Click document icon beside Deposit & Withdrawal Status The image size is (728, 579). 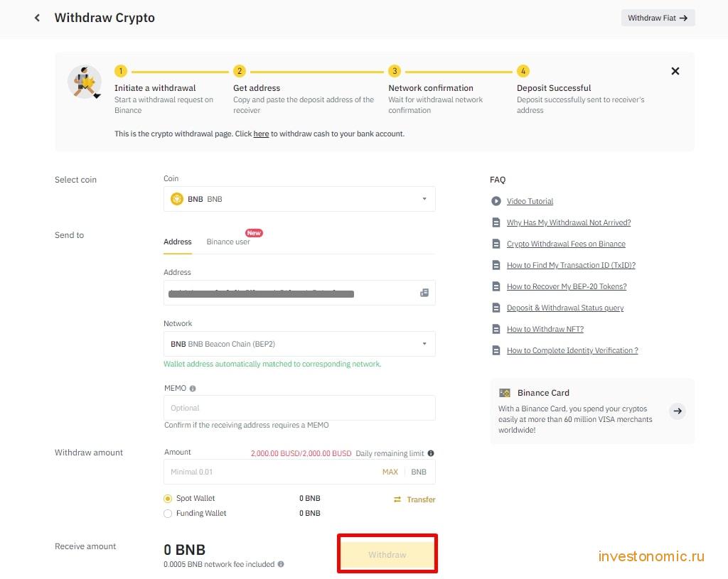pyautogui.click(x=496, y=308)
